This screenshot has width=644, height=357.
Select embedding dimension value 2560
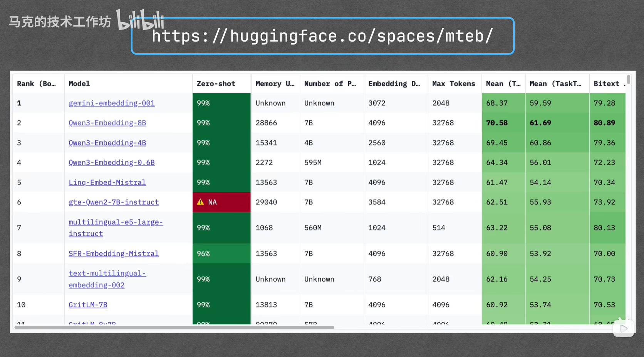[377, 143]
